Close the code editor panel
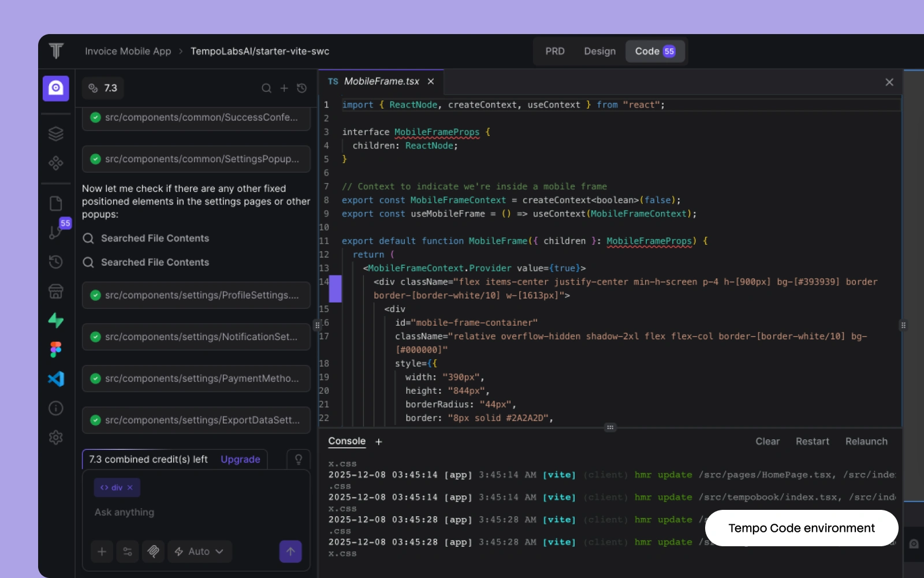924x578 pixels. click(889, 82)
